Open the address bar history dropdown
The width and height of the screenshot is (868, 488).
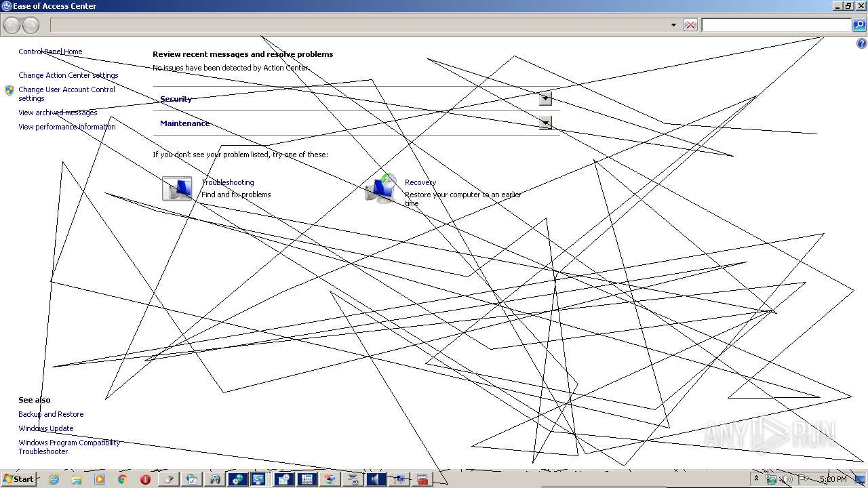click(x=673, y=25)
